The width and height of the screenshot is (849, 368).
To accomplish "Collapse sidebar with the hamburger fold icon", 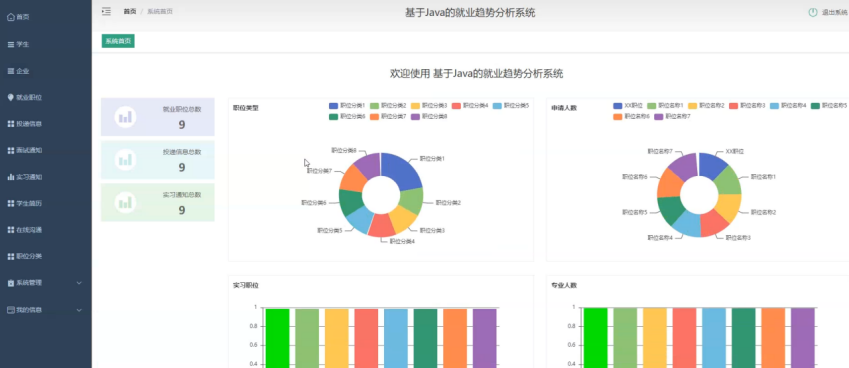I will (x=106, y=11).
